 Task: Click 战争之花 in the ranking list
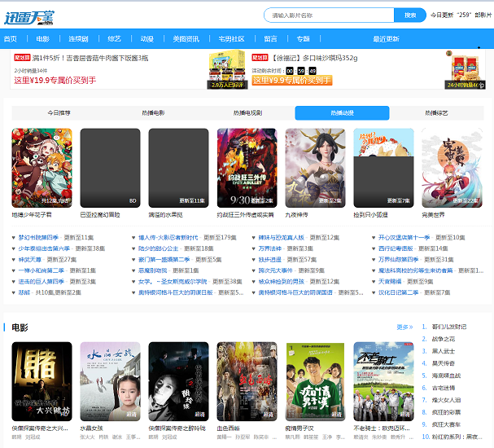[444, 337]
